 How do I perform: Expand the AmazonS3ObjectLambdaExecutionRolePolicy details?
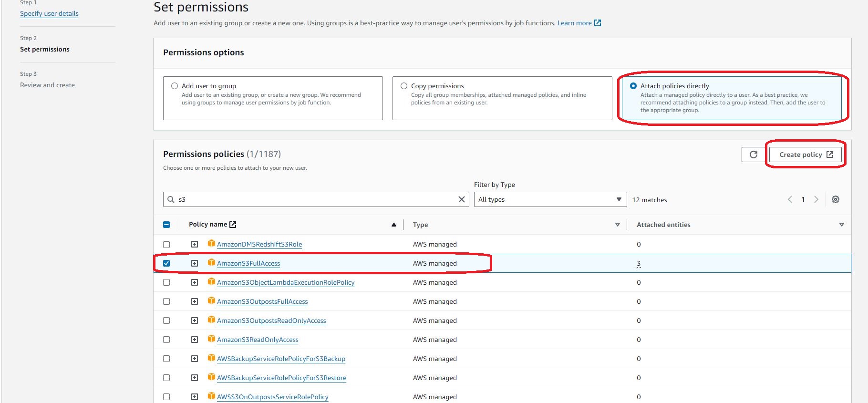pyautogui.click(x=195, y=282)
